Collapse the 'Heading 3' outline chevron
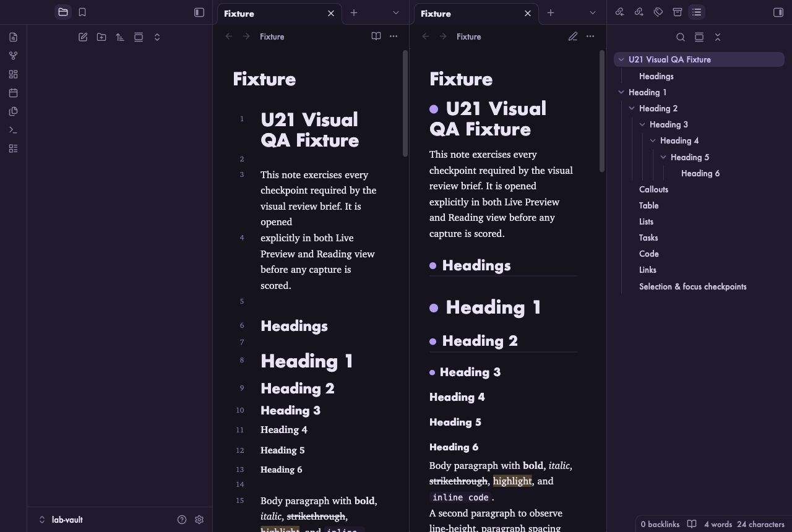The image size is (792, 532). click(x=642, y=124)
